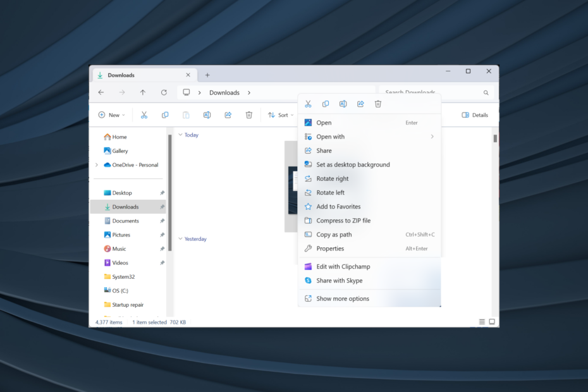Go back using the back arrow icon
Screen dimensions: 588x392
click(101, 92)
